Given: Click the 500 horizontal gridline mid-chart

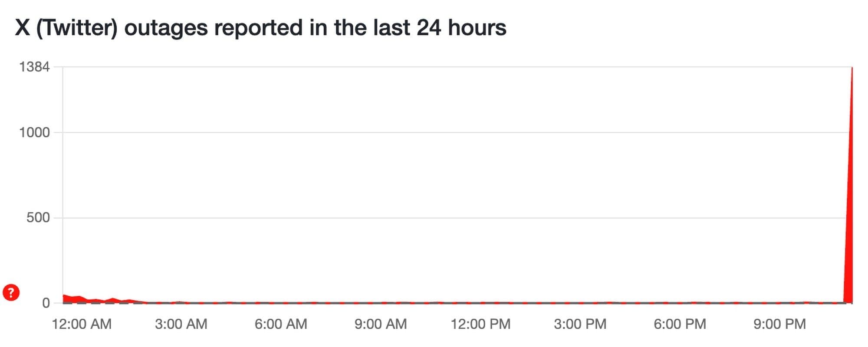Looking at the screenshot, I should (456, 218).
